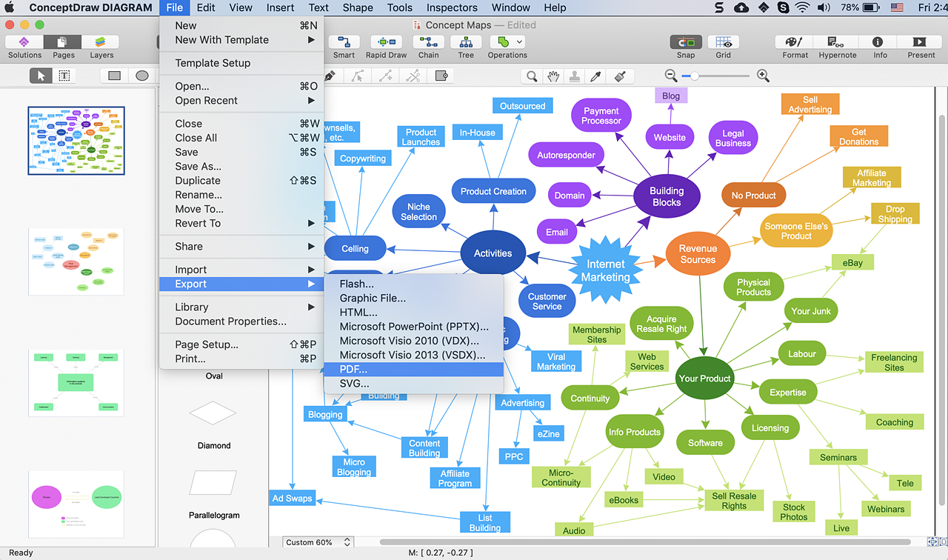Choose PDF... from the Export submenu
948x560 pixels.
coord(353,369)
